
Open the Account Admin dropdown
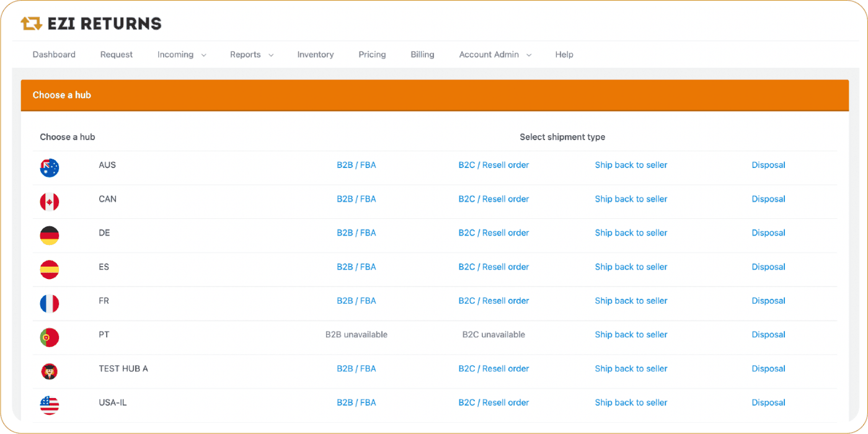click(495, 55)
